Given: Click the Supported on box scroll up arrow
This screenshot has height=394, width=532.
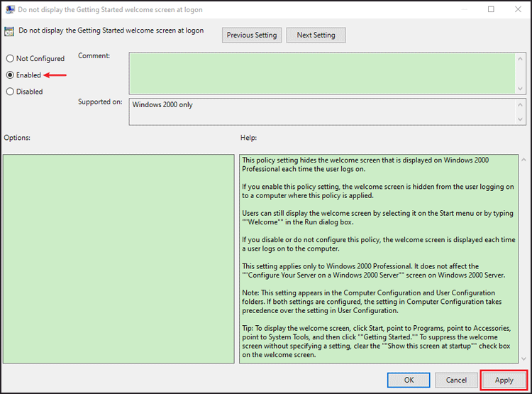Looking at the screenshot, I should pos(520,104).
